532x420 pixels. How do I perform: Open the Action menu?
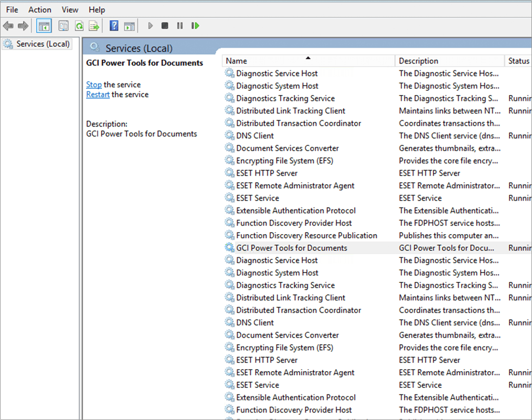coord(40,10)
